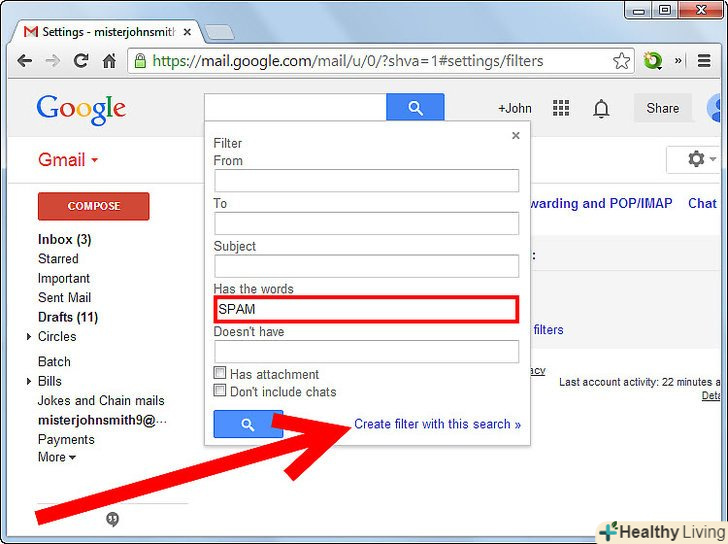Expand the Circles label arrow
The width and height of the screenshot is (728, 544).
pyautogui.click(x=29, y=336)
